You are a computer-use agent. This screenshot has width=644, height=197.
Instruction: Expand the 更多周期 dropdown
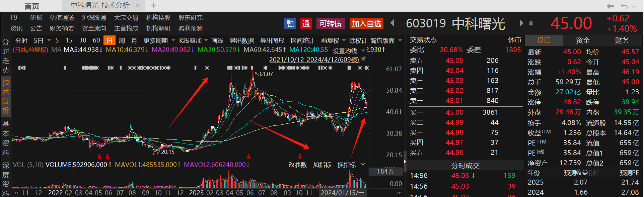[x=173, y=40]
